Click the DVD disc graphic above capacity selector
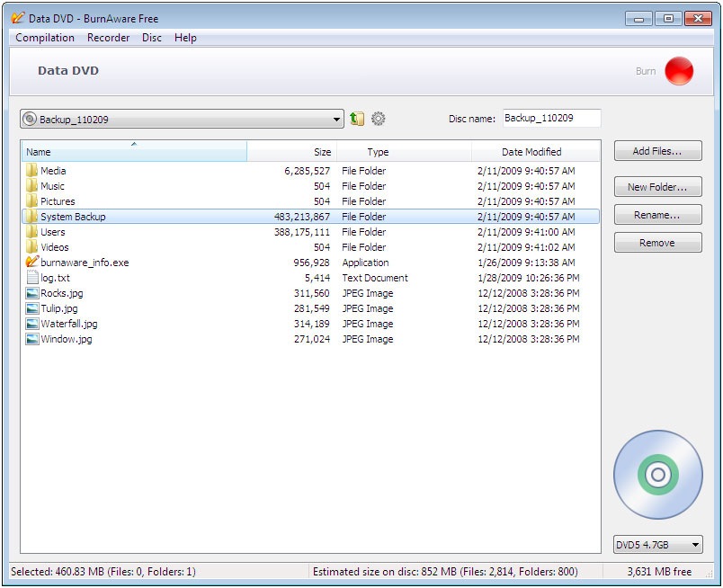Viewport: 723px width, 588px height. pyautogui.click(x=657, y=474)
